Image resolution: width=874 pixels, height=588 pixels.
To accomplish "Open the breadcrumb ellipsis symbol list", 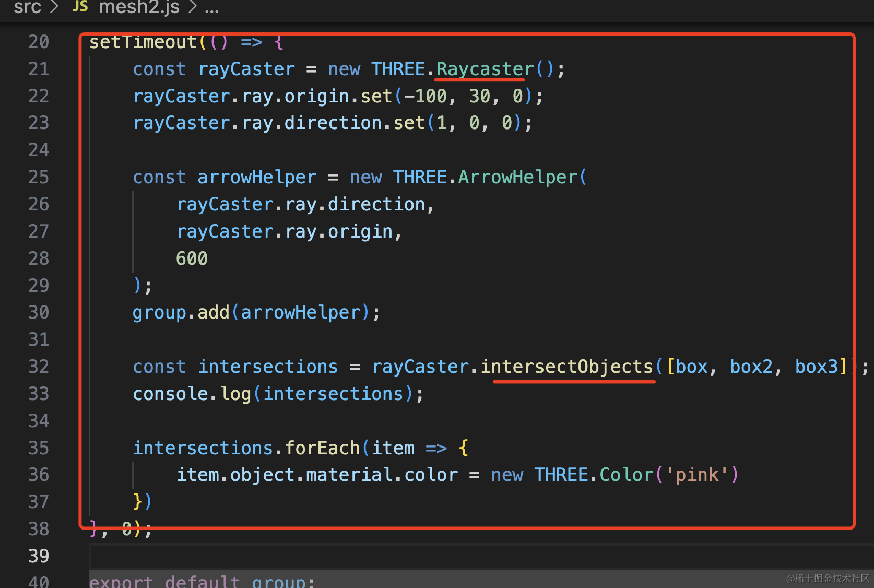I will click(211, 9).
